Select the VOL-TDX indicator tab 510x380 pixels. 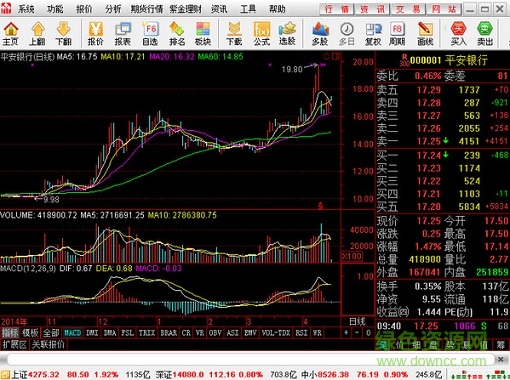click(x=276, y=333)
